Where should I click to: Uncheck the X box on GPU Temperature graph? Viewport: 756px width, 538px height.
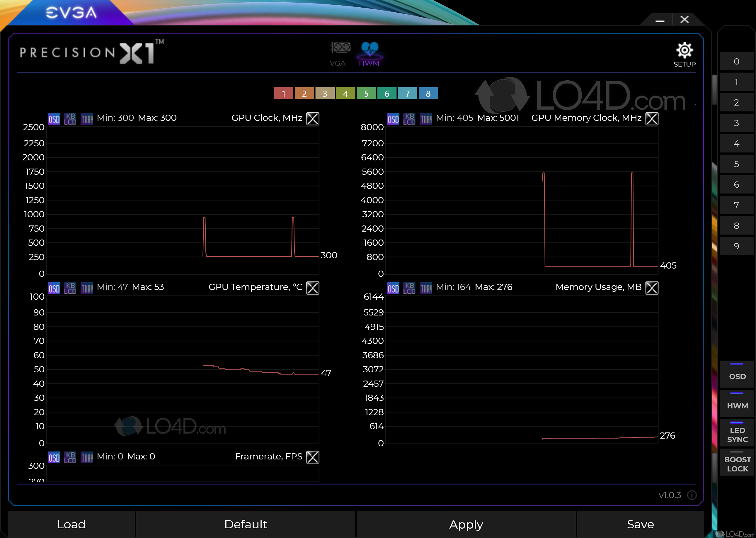[312, 288]
